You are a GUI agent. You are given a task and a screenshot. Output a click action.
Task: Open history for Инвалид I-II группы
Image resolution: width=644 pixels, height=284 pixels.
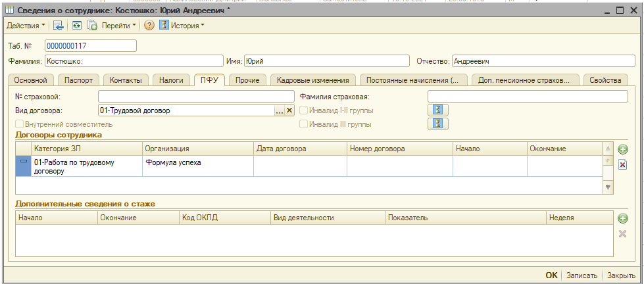437,110
